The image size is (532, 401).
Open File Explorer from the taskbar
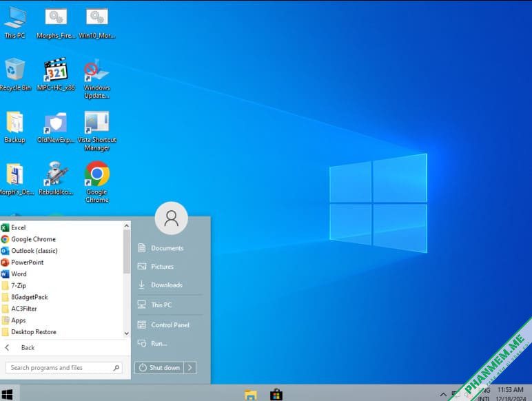click(x=250, y=395)
